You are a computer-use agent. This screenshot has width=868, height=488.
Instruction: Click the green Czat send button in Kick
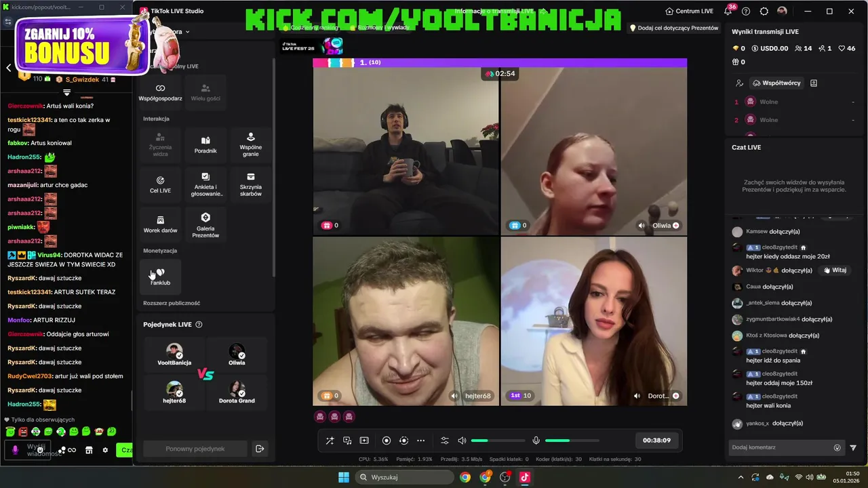(124, 450)
